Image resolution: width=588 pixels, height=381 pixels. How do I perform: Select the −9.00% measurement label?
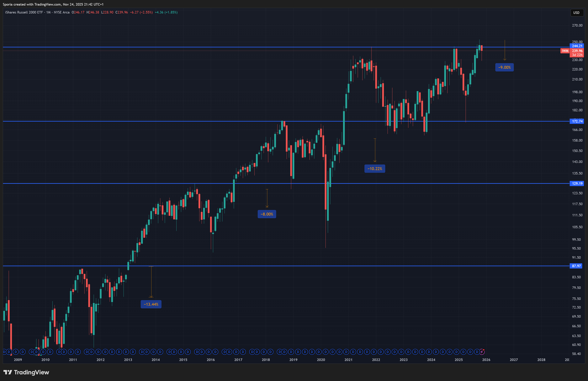[504, 67]
